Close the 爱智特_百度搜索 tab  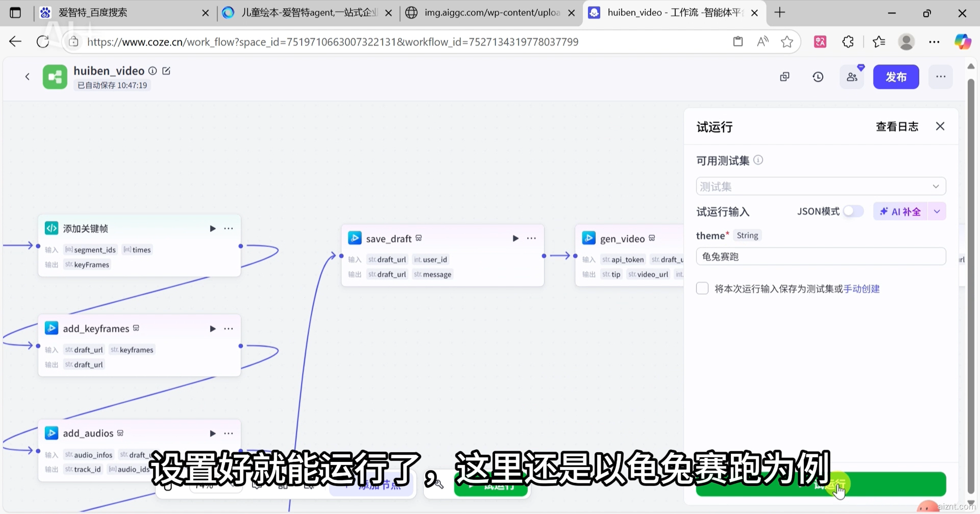click(206, 13)
